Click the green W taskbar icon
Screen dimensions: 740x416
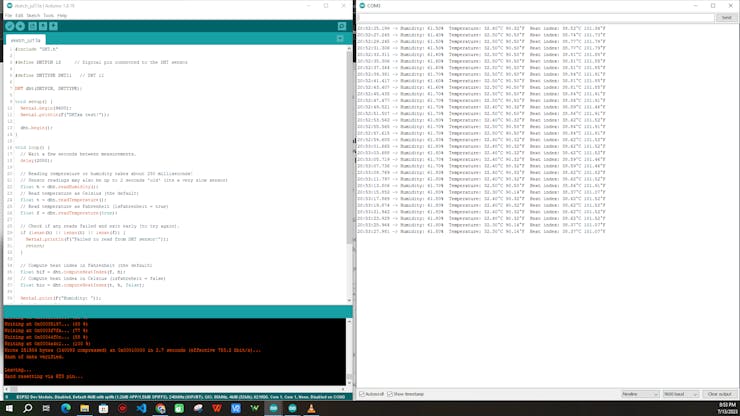click(255, 408)
